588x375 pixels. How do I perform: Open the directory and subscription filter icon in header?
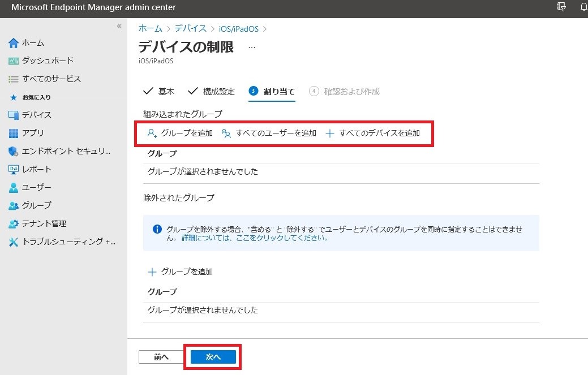[x=561, y=7]
